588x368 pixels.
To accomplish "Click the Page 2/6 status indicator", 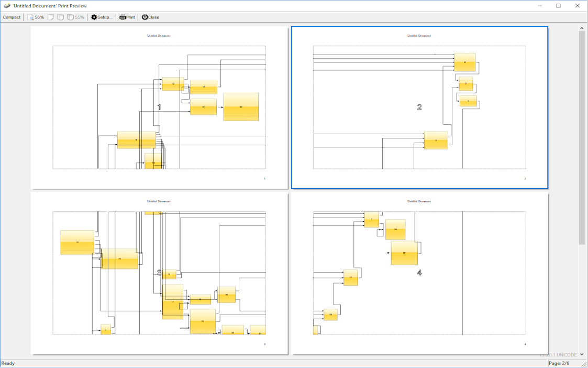I will [559, 363].
